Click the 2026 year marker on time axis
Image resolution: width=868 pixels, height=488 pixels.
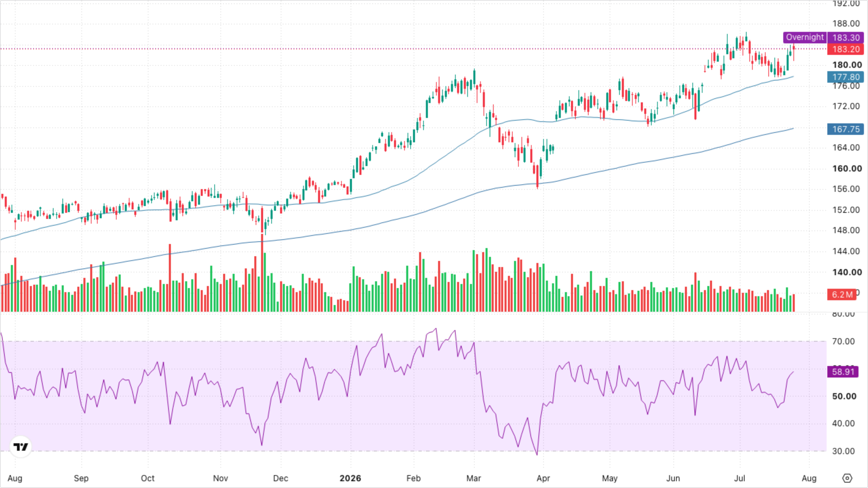point(350,478)
